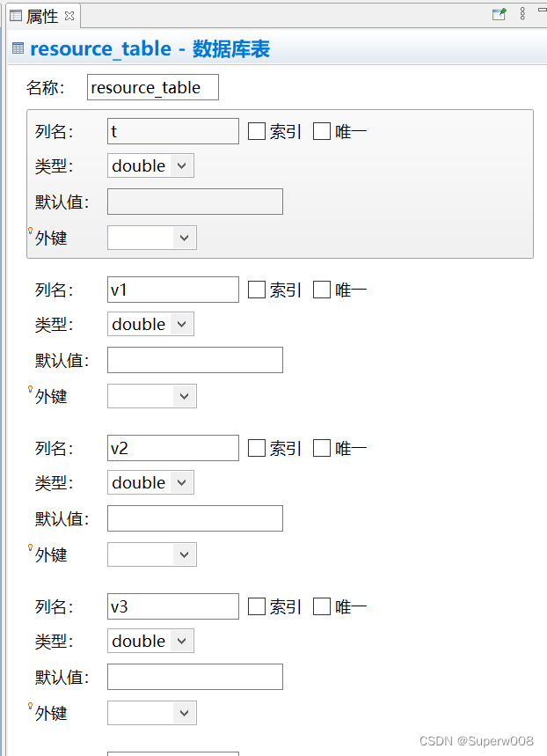Check the 唯一 checkbox for column v3
Screen dimensions: 547x756
pos(321,606)
